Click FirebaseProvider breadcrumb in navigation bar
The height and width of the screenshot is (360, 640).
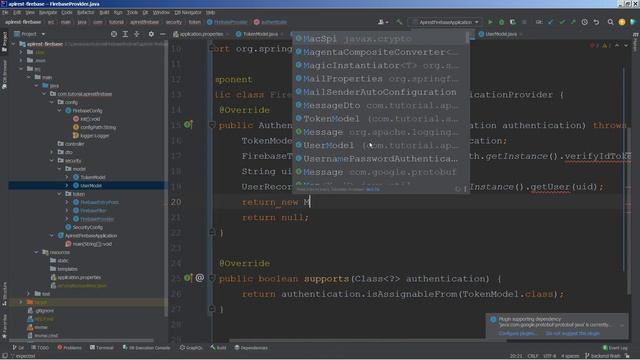click(x=227, y=22)
